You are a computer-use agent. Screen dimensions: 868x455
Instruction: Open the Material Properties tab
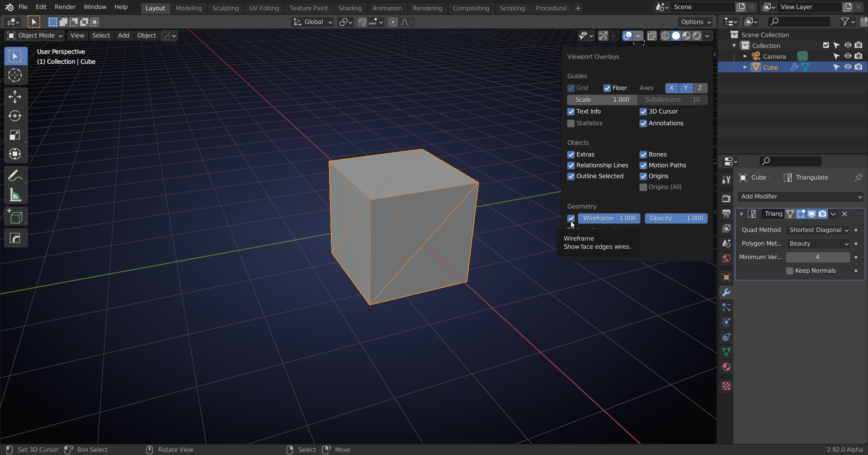(726, 367)
